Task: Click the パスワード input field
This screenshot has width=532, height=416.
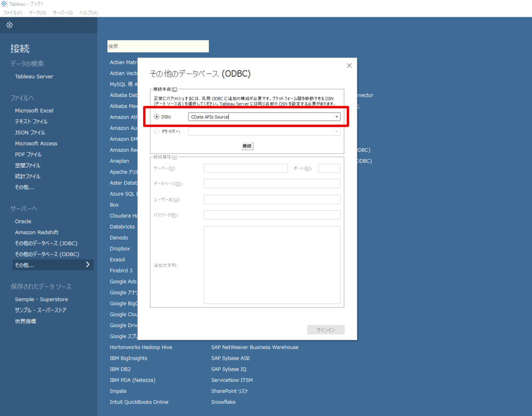Action: [x=272, y=215]
